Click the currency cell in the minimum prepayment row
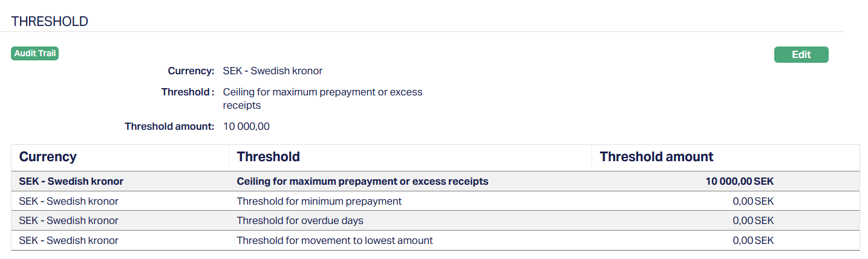 68,201
